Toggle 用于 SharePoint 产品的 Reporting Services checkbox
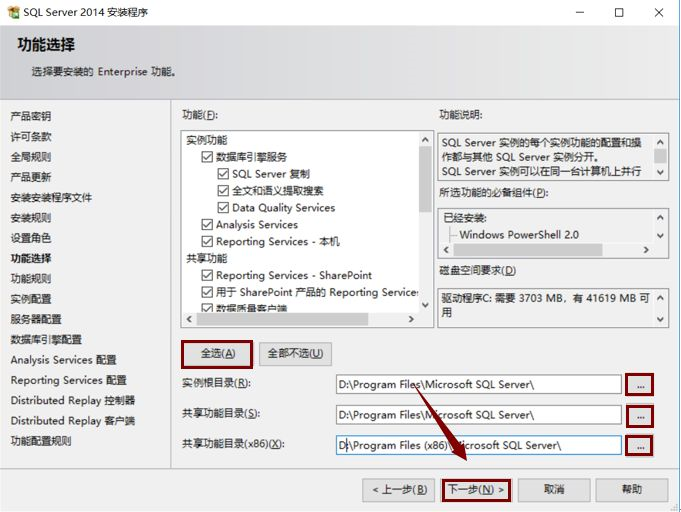 coord(207,292)
